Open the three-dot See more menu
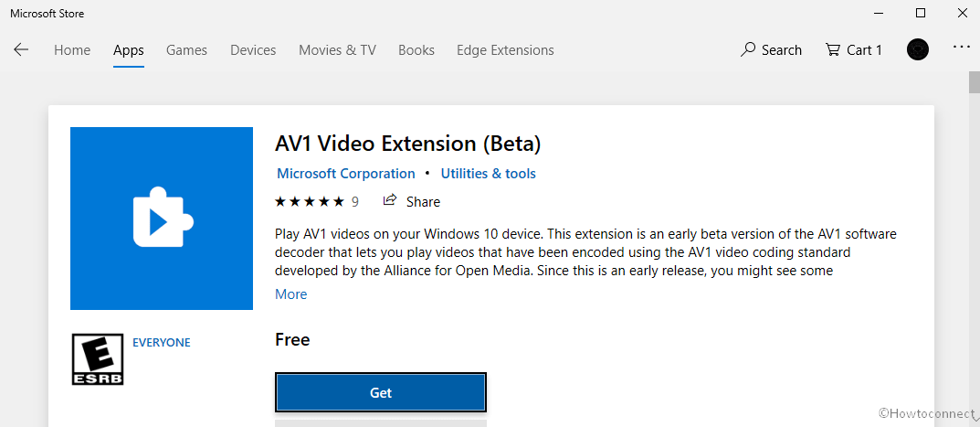980x427 pixels. click(x=961, y=48)
